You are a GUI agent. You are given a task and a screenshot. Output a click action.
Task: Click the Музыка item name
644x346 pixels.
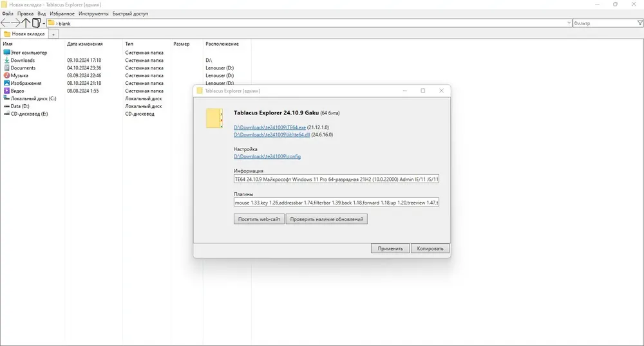coord(19,76)
